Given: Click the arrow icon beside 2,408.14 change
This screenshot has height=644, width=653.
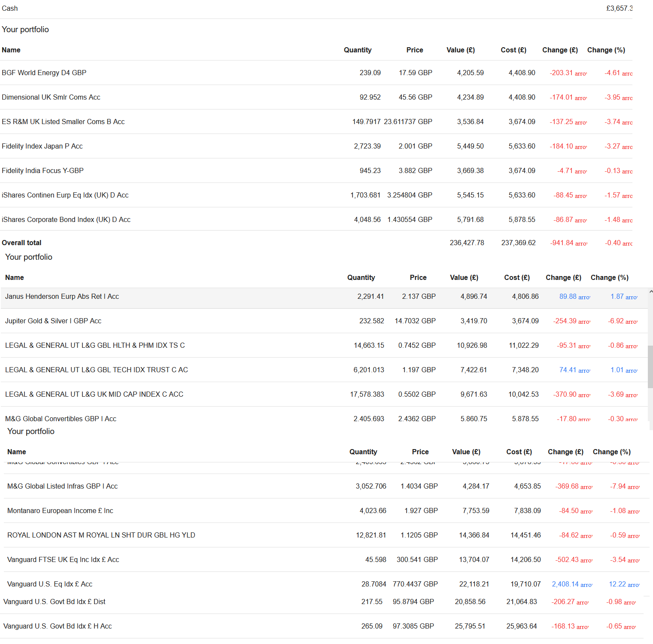Looking at the screenshot, I should click(x=586, y=585).
